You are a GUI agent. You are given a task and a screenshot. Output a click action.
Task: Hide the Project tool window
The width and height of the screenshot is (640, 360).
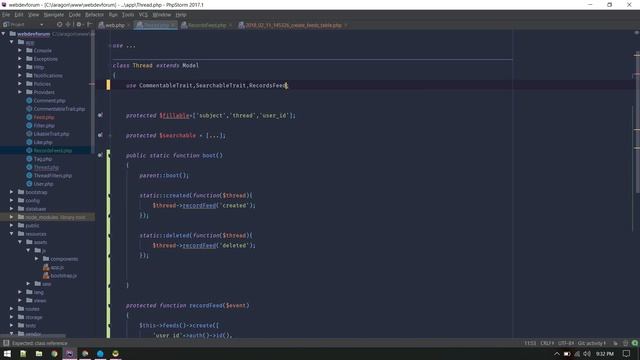[x=89, y=24]
